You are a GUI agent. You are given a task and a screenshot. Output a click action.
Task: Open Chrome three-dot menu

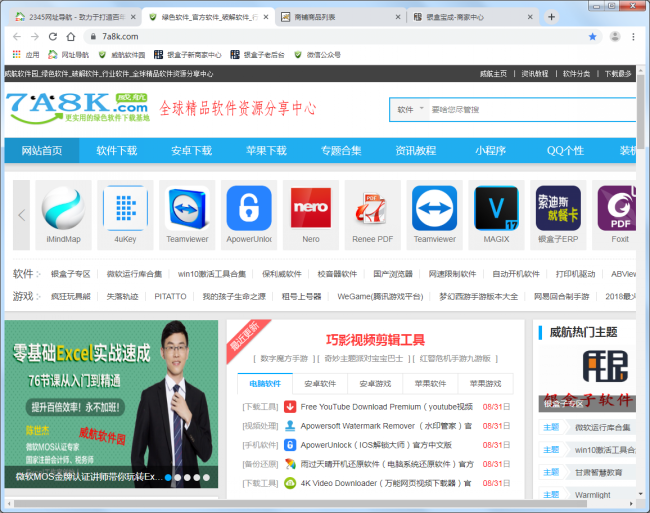click(x=633, y=36)
